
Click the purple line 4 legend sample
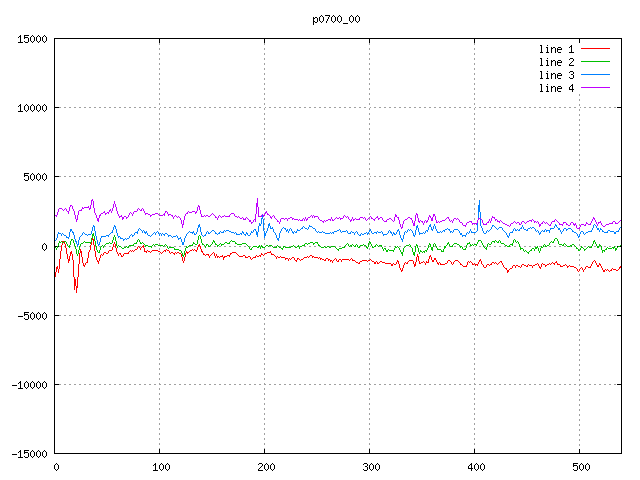tap(596, 87)
